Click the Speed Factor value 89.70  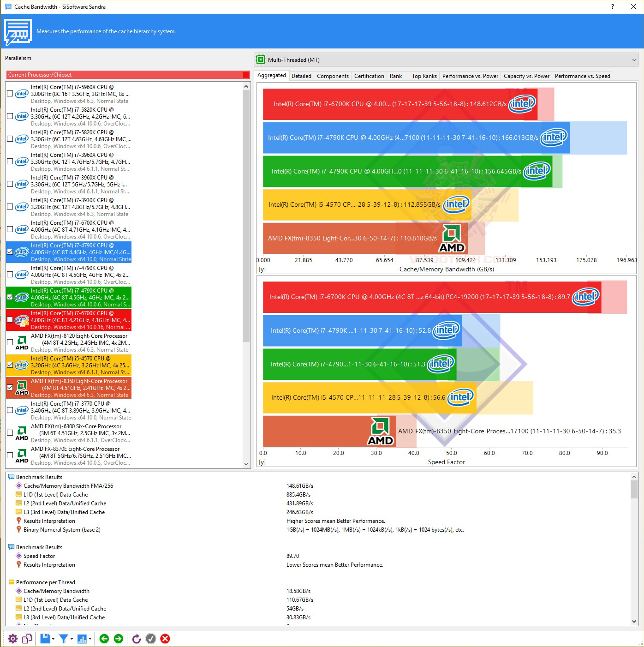point(293,556)
